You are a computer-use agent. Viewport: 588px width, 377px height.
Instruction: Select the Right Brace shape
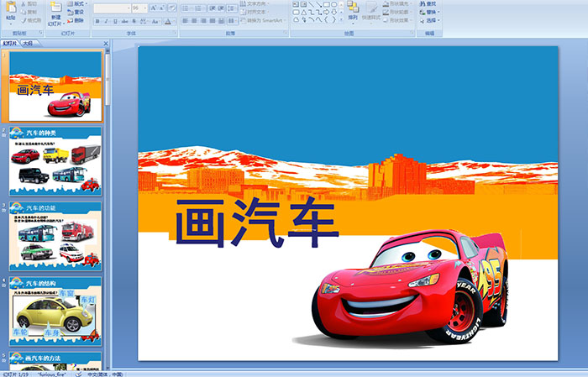[x=333, y=19]
